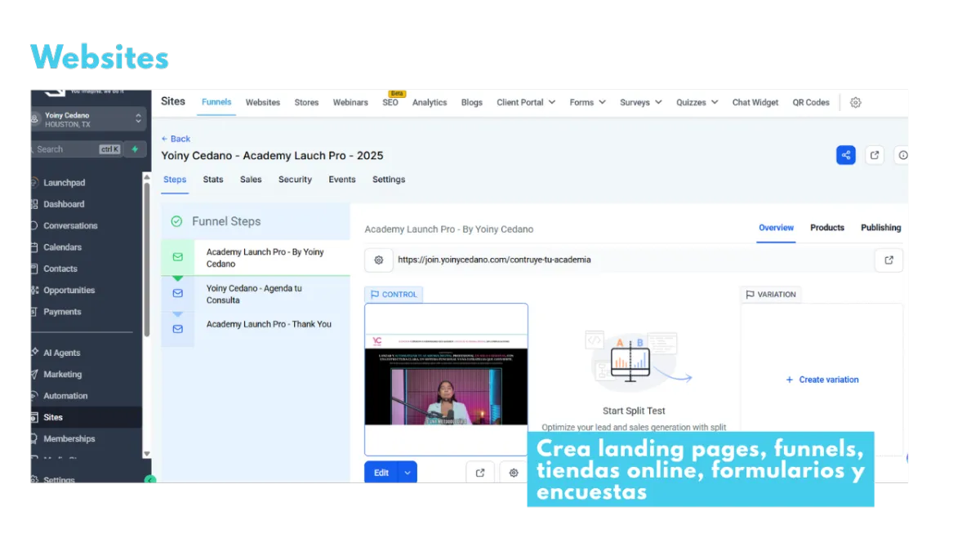The height and width of the screenshot is (551, 980).
Task: Open Contacts in the sidebar
Action: pos(60,269)
